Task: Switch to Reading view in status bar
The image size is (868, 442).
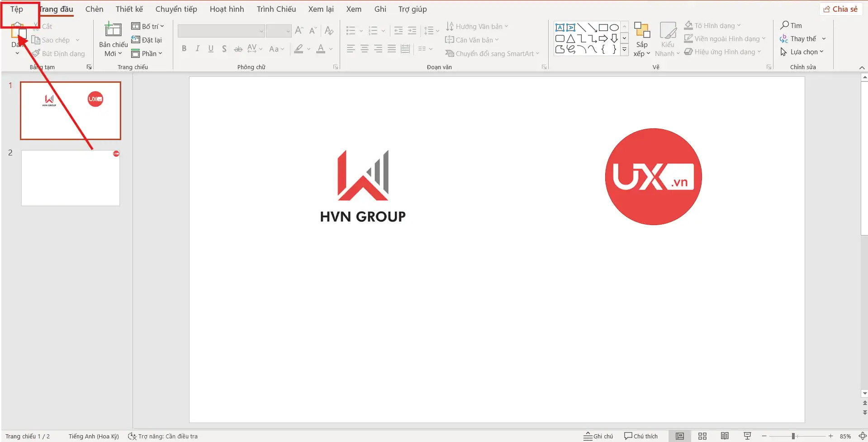Action: coord(725,436)
